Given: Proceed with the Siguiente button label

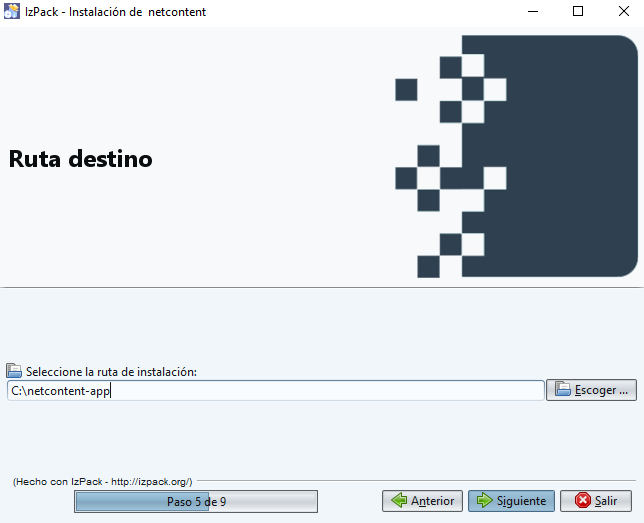Looking at the screenshot, I should pos(522,501).
